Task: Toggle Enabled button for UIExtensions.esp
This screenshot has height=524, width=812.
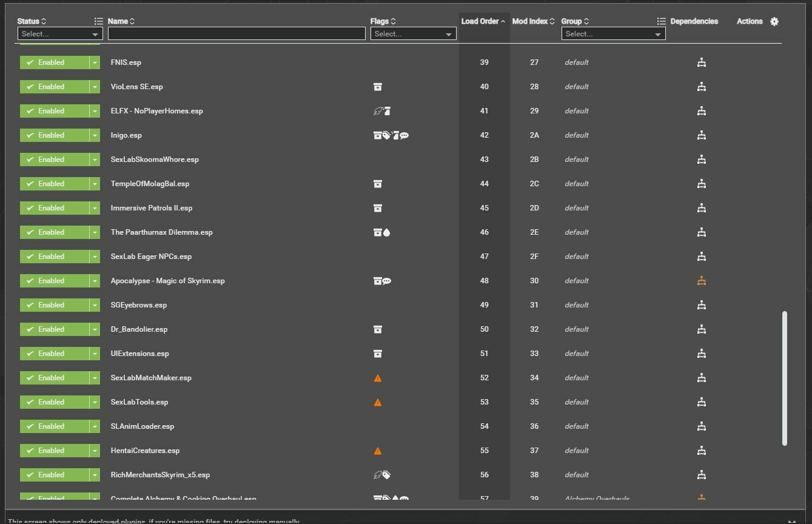Action: point(55,354)
